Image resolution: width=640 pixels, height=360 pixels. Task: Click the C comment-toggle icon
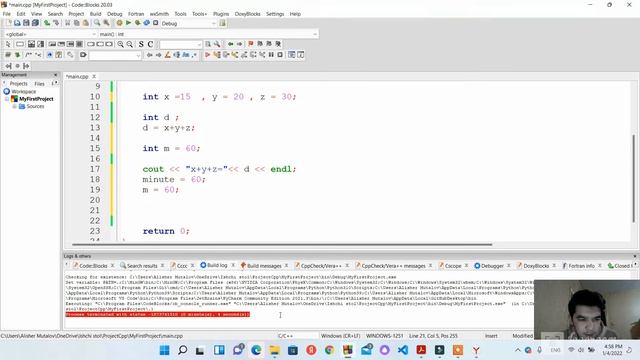pos(150,44)
